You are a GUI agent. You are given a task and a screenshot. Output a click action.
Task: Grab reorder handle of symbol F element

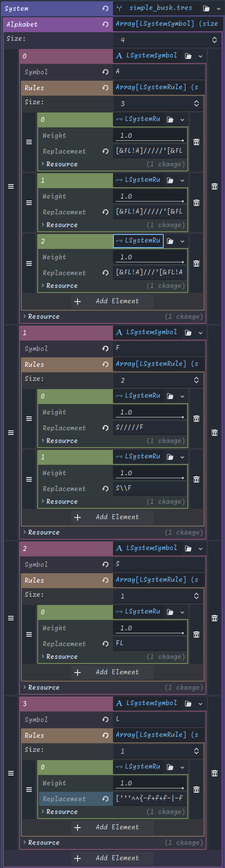coord(11,433)
